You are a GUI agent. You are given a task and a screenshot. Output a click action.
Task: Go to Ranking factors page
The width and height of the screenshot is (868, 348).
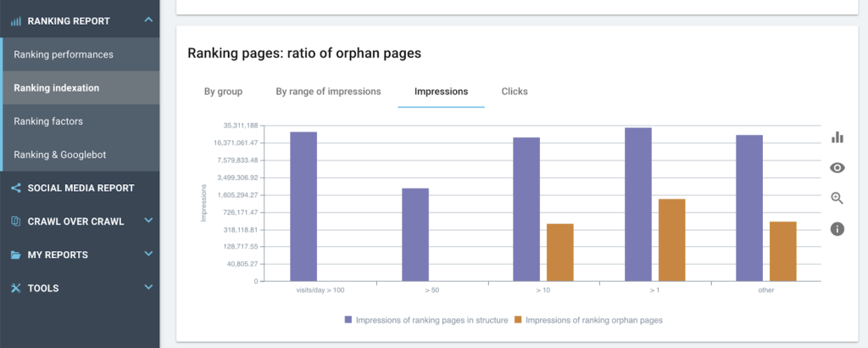(48, 121)
